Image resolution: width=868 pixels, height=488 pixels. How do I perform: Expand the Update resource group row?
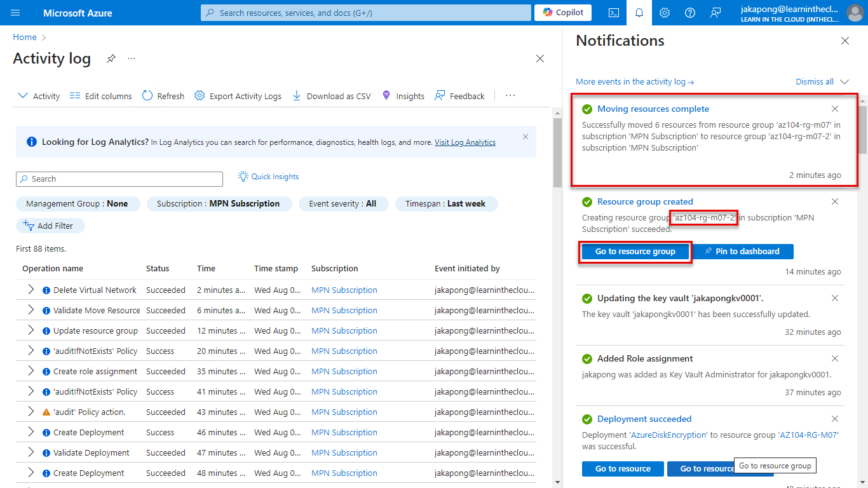pos(30,330)
